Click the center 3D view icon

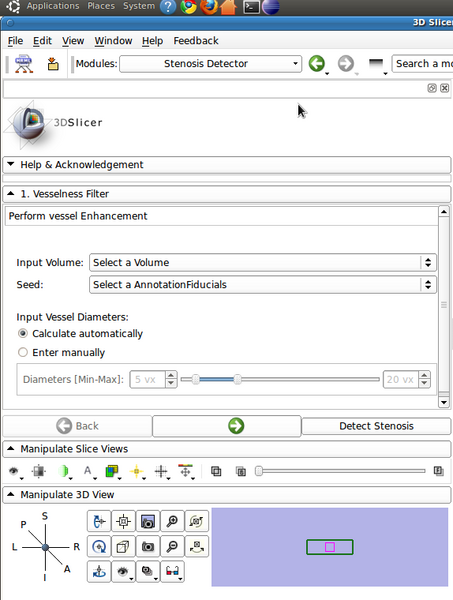pos(124,521)
